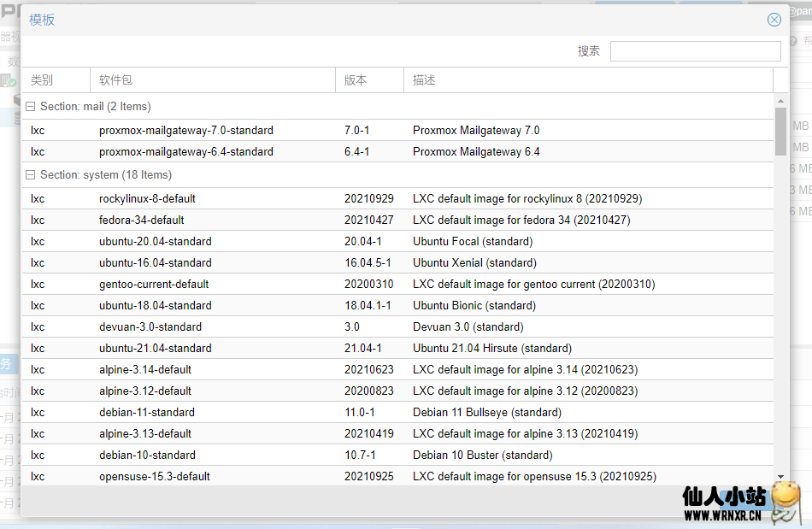Click scrollbar down arrow in template list

click(780, 477)
